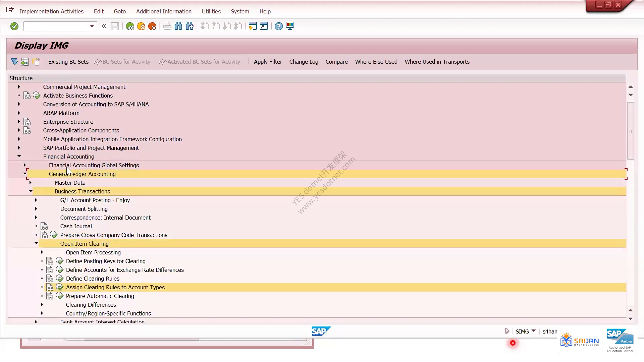Collapse the Open Item Clearing node
The height and width of the screenshot is (362, 644).
pos(36,244)
